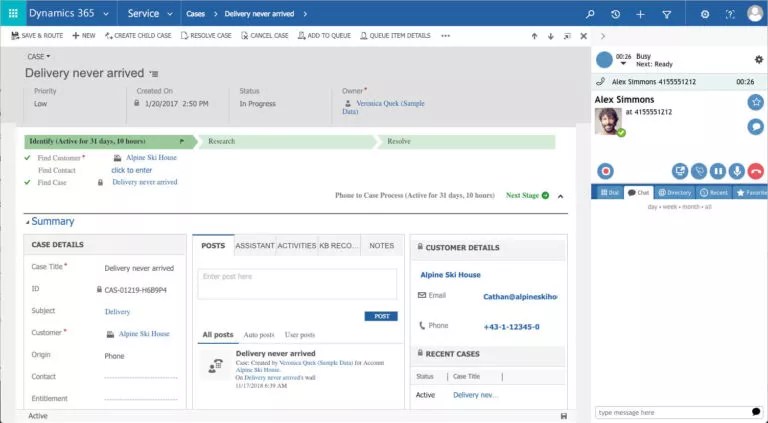Collapse the business process flow caret

[560, 196]
